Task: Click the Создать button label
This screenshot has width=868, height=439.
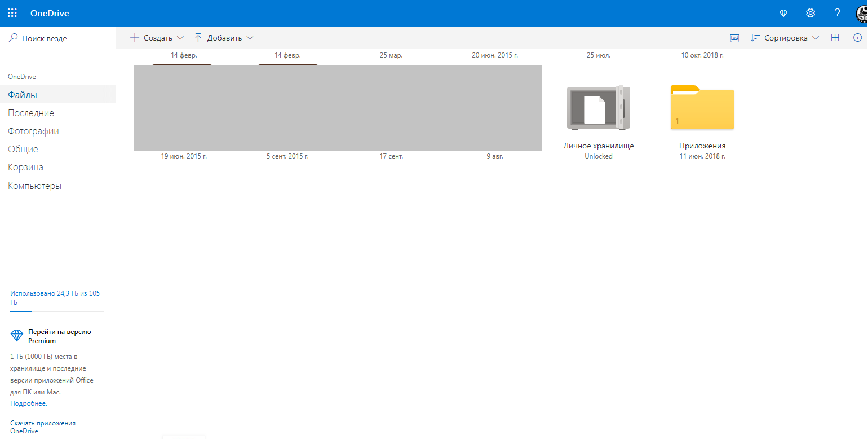Action: coord(158,38)
